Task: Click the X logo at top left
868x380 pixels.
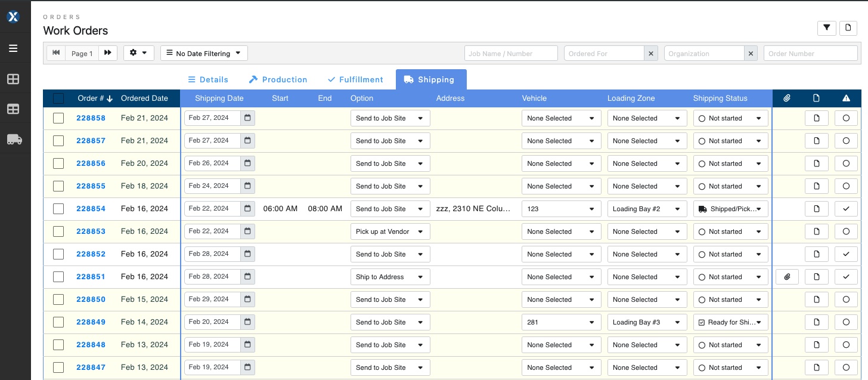Action: pos(13,17)
